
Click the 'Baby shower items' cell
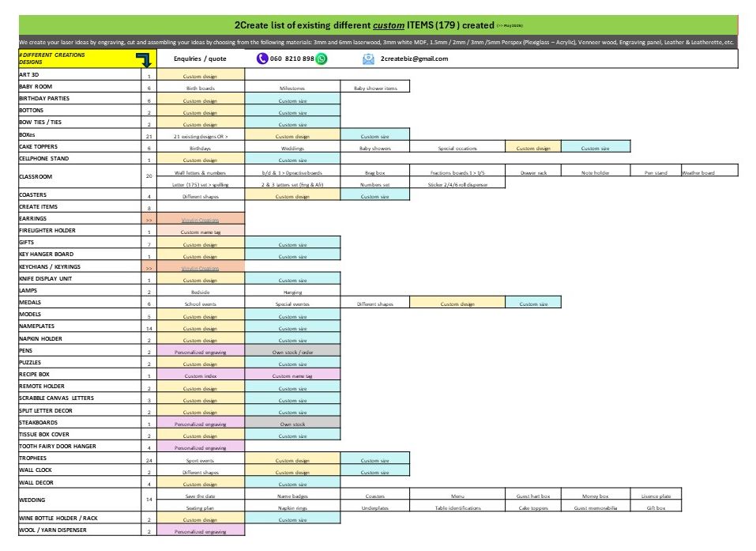coord(375,88)
